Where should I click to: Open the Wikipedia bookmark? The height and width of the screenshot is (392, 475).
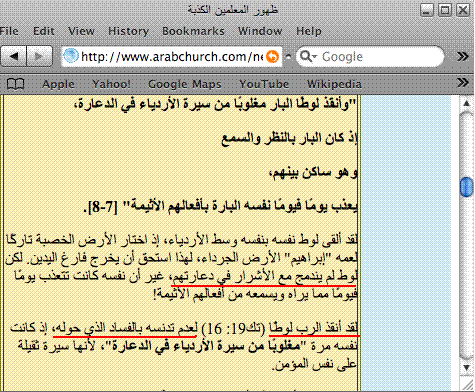[x=334, y=84]
